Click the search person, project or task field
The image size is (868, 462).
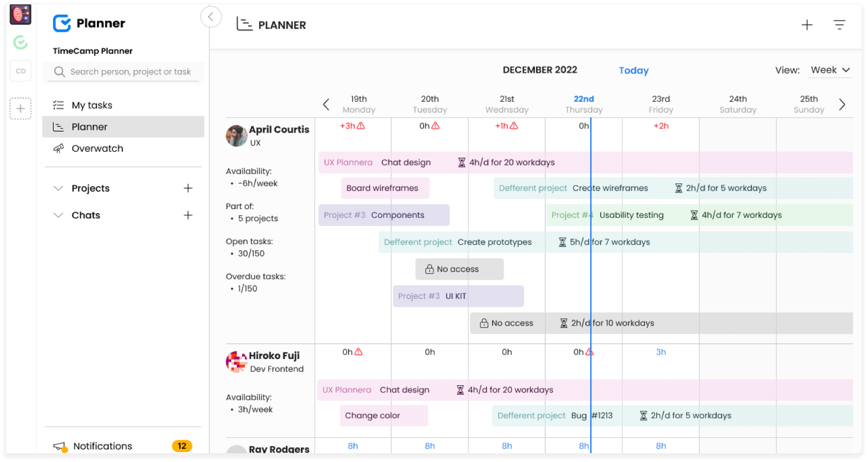(x=130, y=72)
